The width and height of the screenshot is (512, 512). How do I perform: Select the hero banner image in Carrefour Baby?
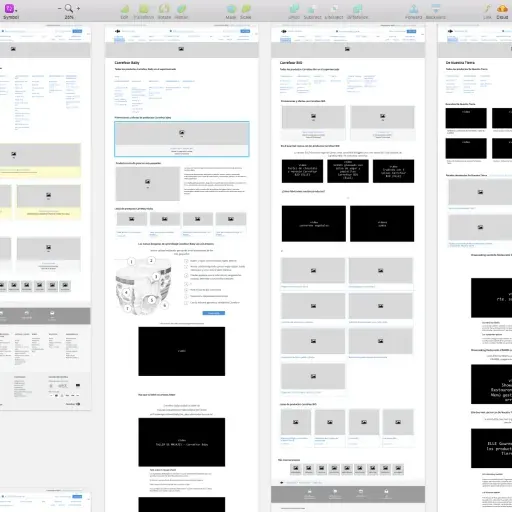(x=182, y=50)
